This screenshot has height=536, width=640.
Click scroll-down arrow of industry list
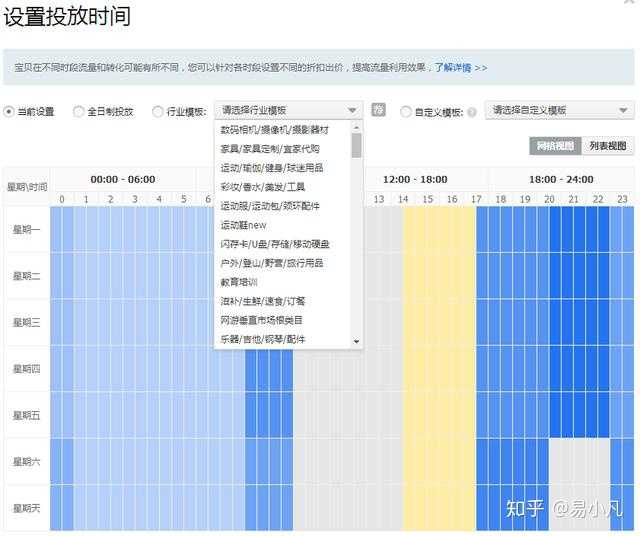pos(356,341)
